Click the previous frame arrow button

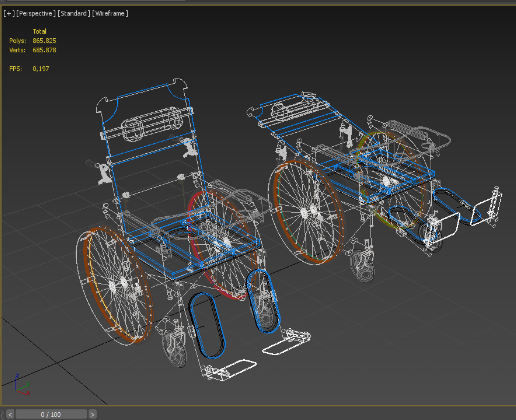pyautogui.click(x=10, y=414)
